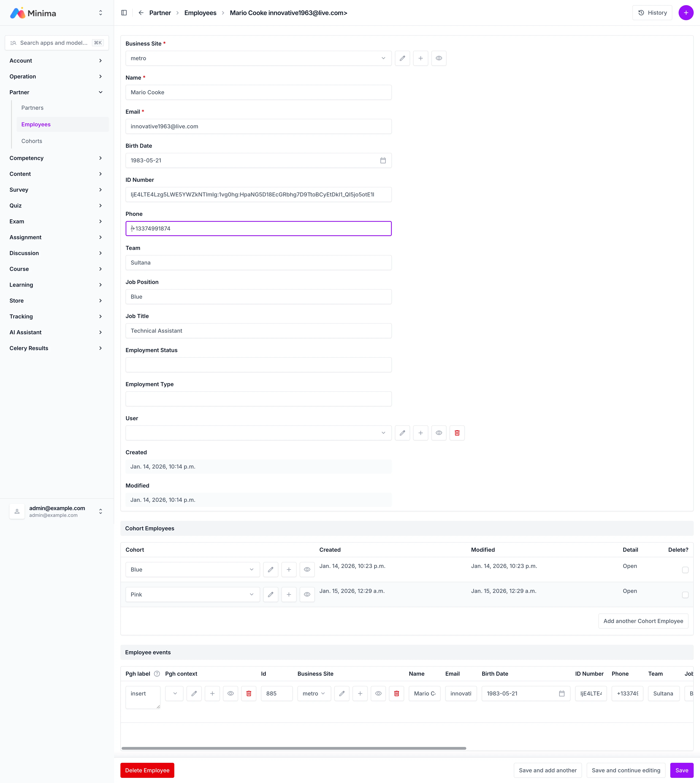Edit Business Site with pencil icon
Image resolution: width=700 pixels, height=783 pixels.
point(402,58)
